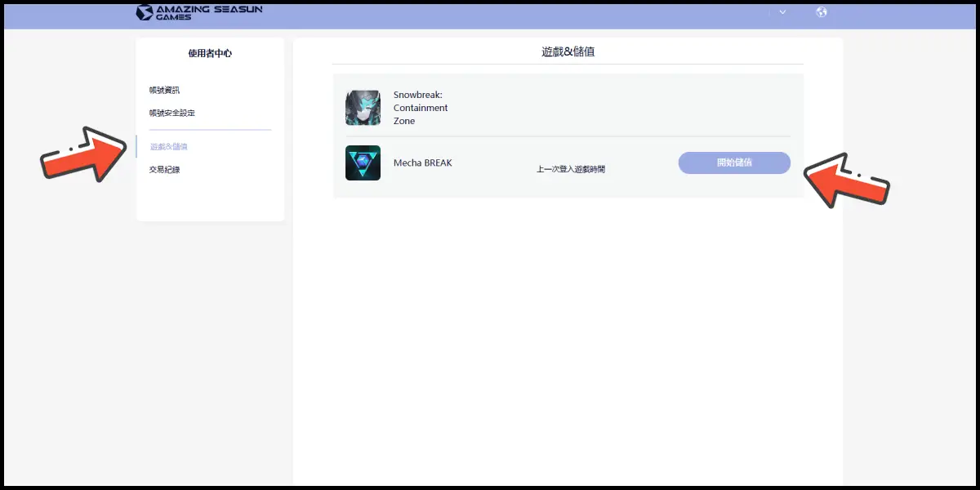Screen dimensions: 980x490
Task: Click the Amazing Seasun Games logo
Action: click(x=199, y=12)
